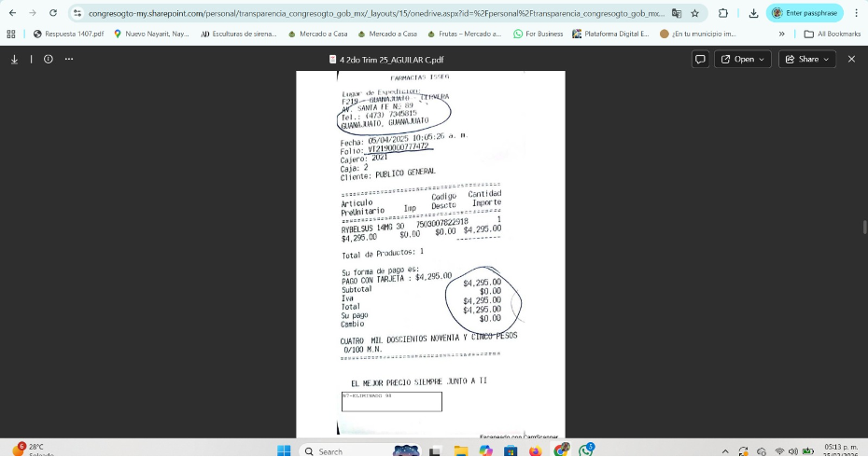Open the file info icon

click(x=48, y=59)
